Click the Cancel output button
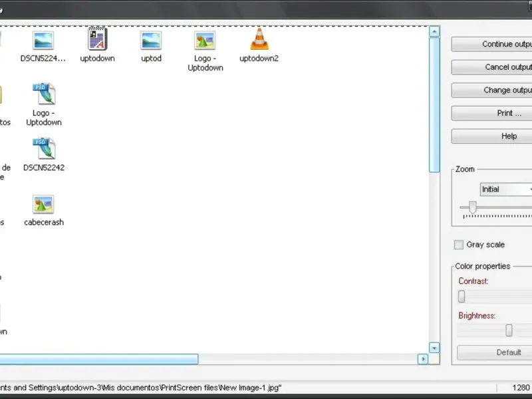The image size is (532, 399). coord(491,67)
